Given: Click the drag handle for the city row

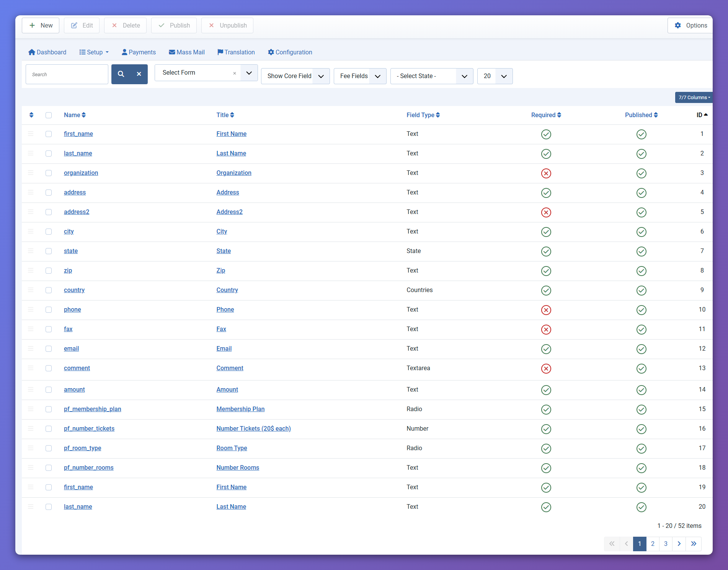Looking at the screenshot, I should point(31,232).
